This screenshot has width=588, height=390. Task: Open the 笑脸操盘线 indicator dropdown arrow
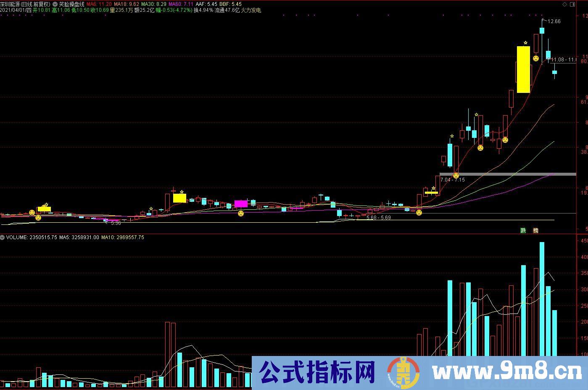pos(55,4)
